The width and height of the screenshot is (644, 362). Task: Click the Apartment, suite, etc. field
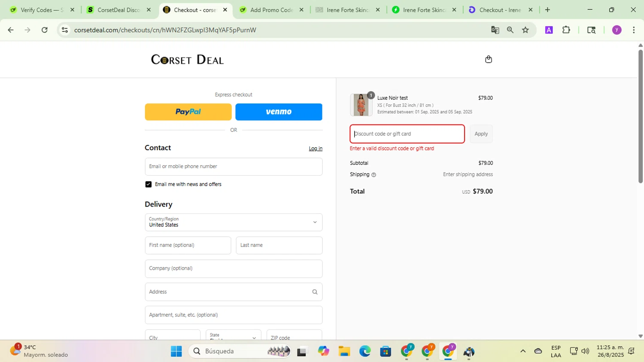pos(234,315)
